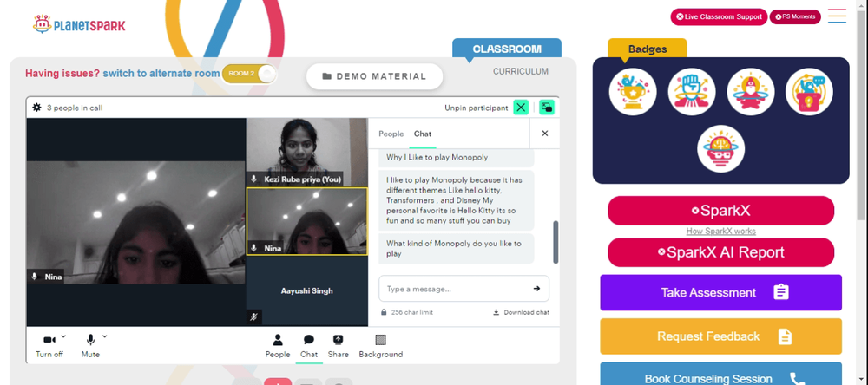The width and height of the screenshot is (868, 385).
Task: Click 'What kind of Monopoly' chat message
Action: tap(457, 248)
